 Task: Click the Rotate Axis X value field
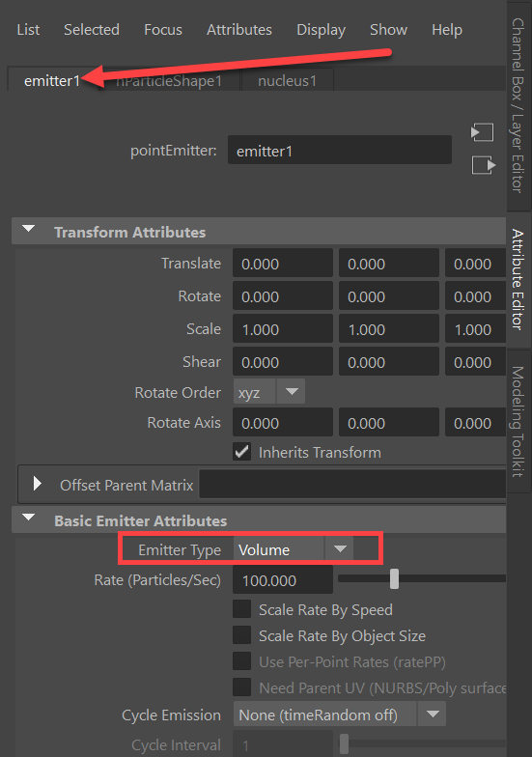283,423
